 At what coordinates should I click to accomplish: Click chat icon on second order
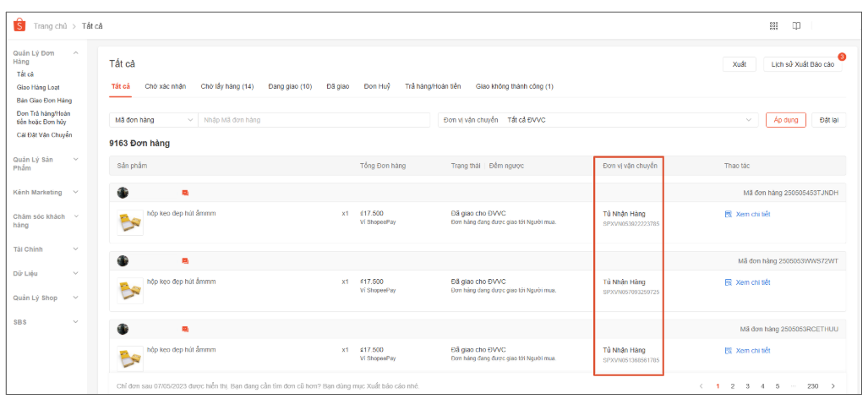click(185, 261)
